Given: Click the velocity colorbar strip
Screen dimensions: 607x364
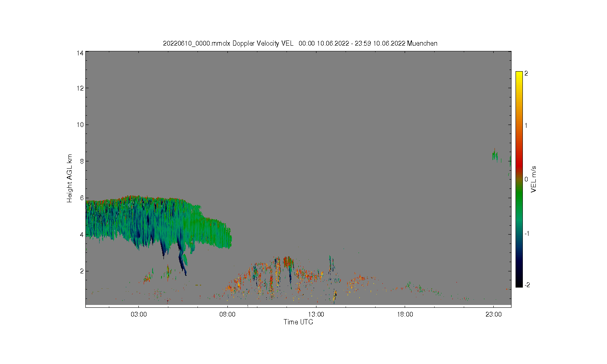Looking at the screenshot, I should click(x=519, y=179).
